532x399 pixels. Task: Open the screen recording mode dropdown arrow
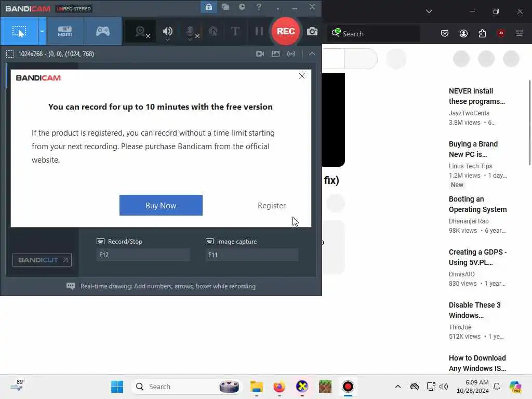pos(42,32)
